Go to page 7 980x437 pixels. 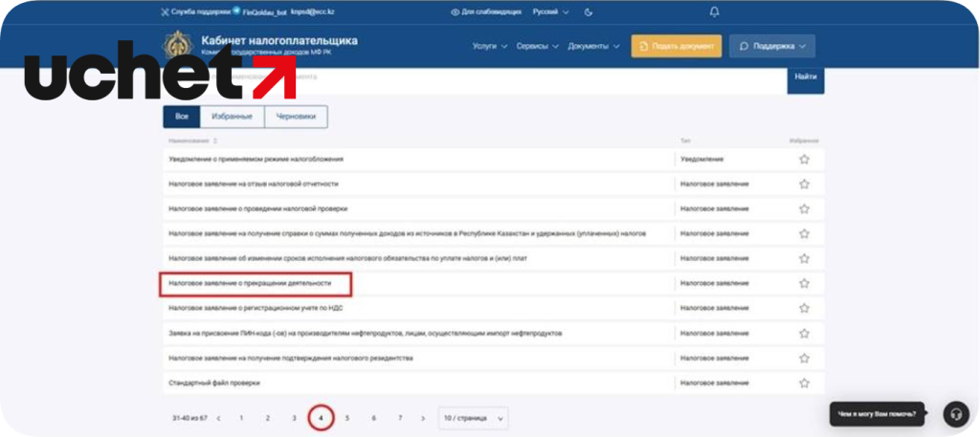click(400, 418)
